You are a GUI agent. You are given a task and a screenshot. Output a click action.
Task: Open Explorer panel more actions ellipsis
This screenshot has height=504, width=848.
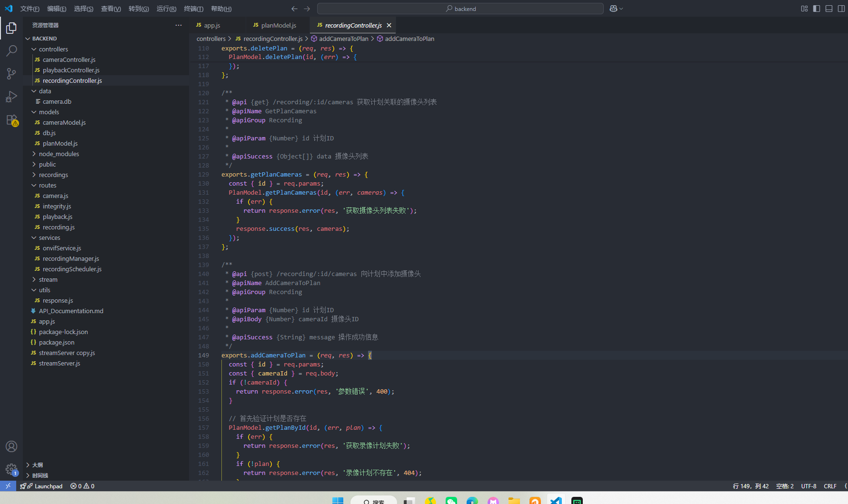pyautogui.click(x=179, y=25)
